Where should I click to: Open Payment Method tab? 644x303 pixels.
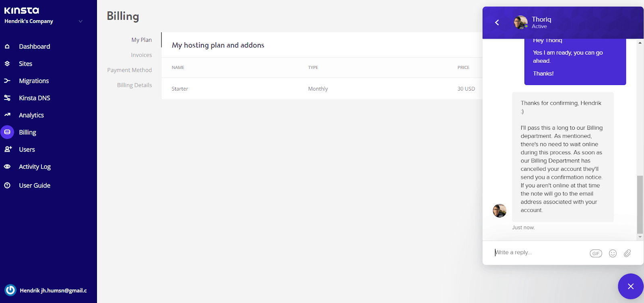pyautogui.click(x=130, y=70)
